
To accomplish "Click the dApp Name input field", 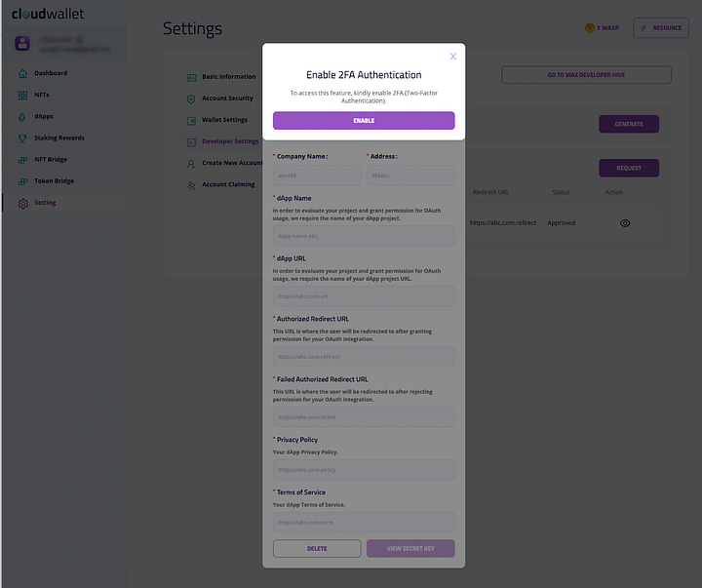I will [364, 236].
